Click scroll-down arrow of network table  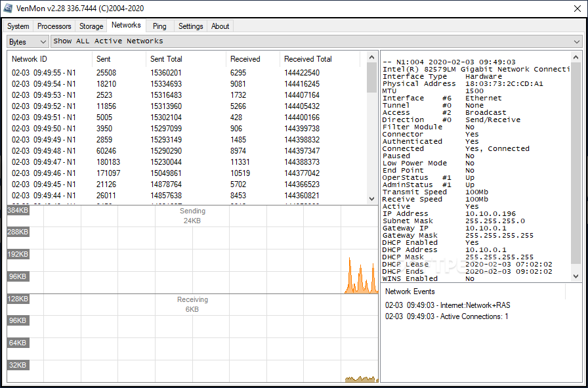click(371, 199)
